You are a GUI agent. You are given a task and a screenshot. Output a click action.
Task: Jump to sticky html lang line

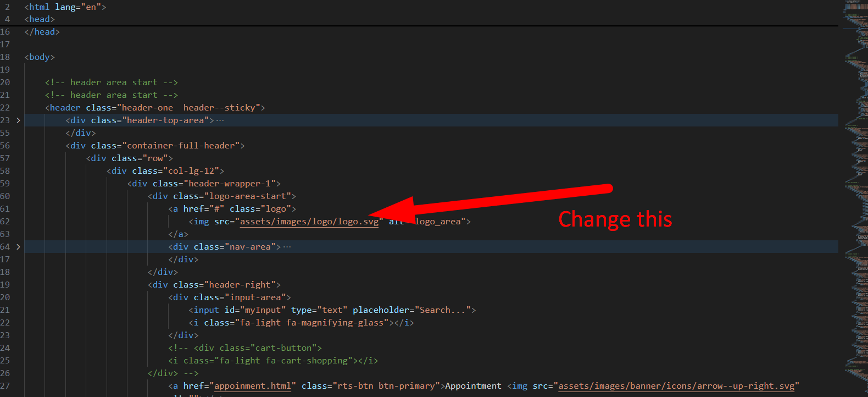coord(65,7)
